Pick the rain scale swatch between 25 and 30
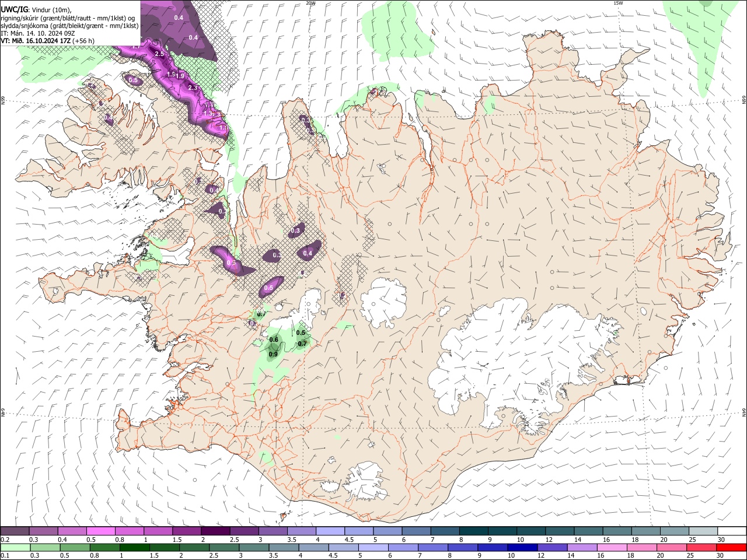 click(x=701, y=547)
